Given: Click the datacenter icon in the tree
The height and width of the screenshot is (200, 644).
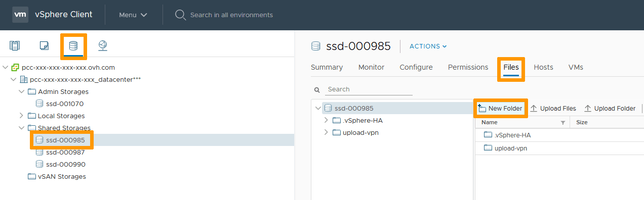Looking at the screenshot, I should pyautogui.click(x=23, y=79).
